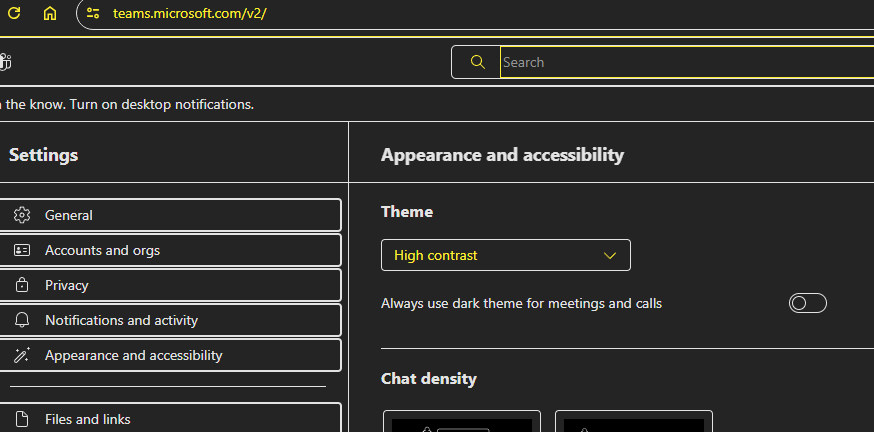Click the Microsoft Teams logo icon
Screen dimensions: 874x432
[x=5, y=62]
